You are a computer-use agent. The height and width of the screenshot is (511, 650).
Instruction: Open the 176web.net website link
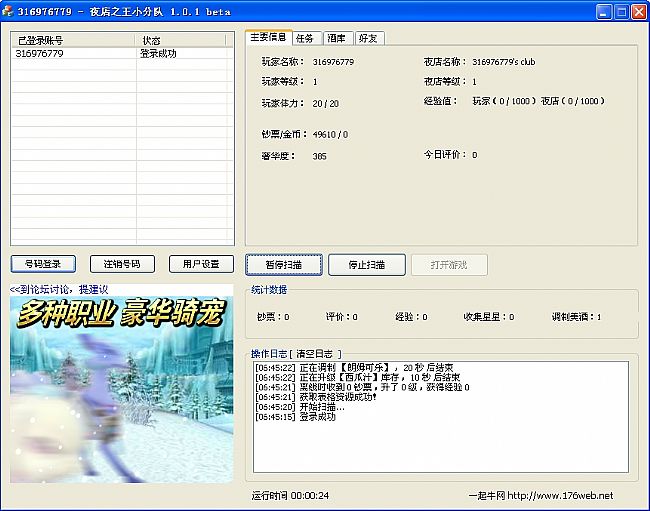560,496
